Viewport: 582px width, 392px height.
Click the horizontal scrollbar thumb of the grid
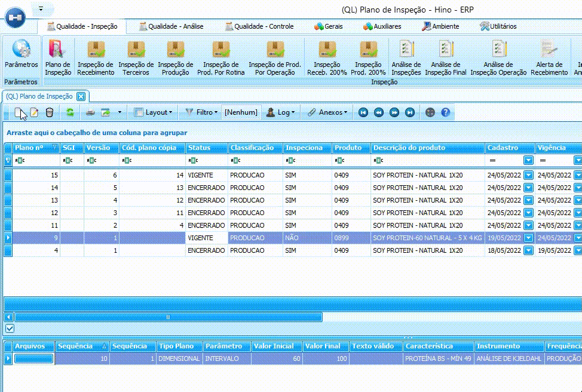coord(168,317)
